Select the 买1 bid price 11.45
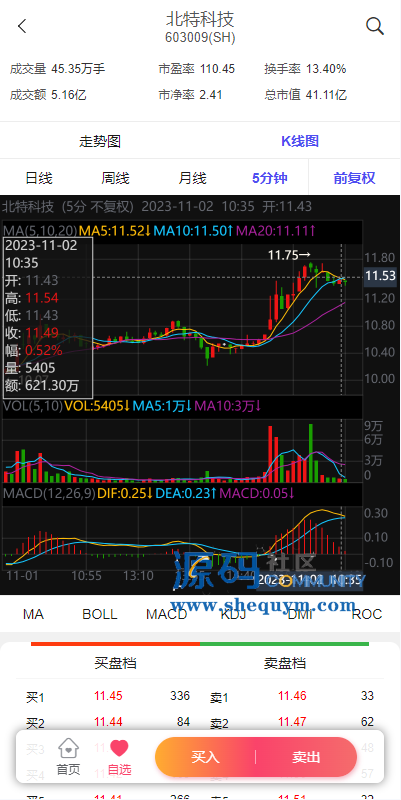 [108, 696]
